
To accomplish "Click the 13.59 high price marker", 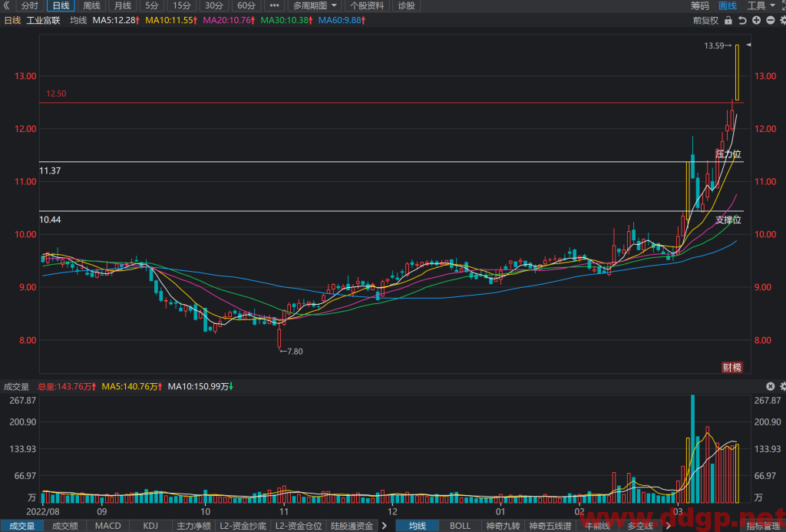I will tap(718, 45).
